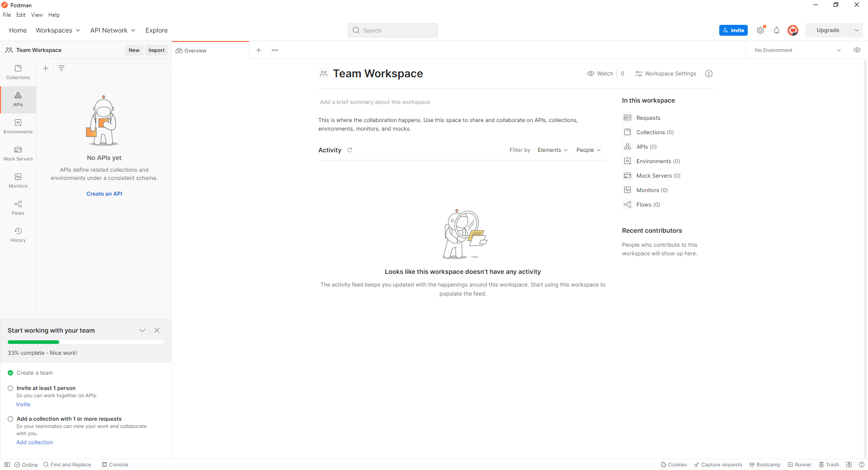Collapse the 'Start working with your team' panel
868x470 pixels.
[142, 330]
